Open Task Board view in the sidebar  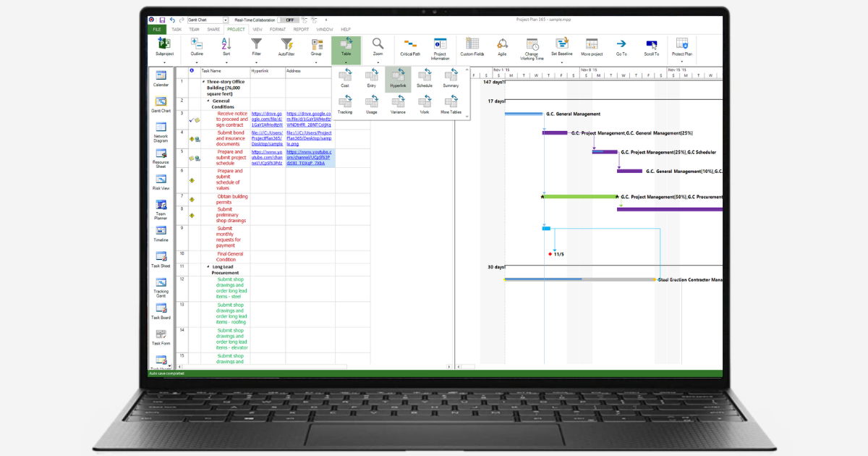click(x=161, y=311)
